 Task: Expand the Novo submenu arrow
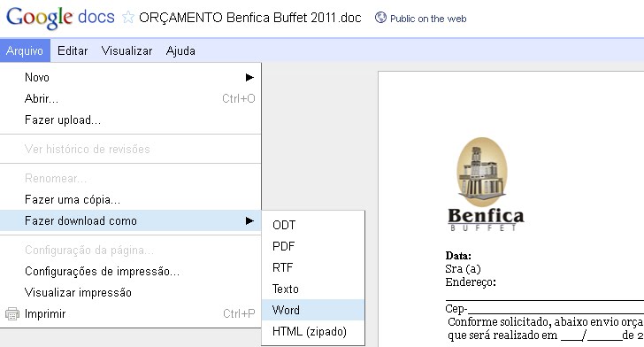(249, 77)
